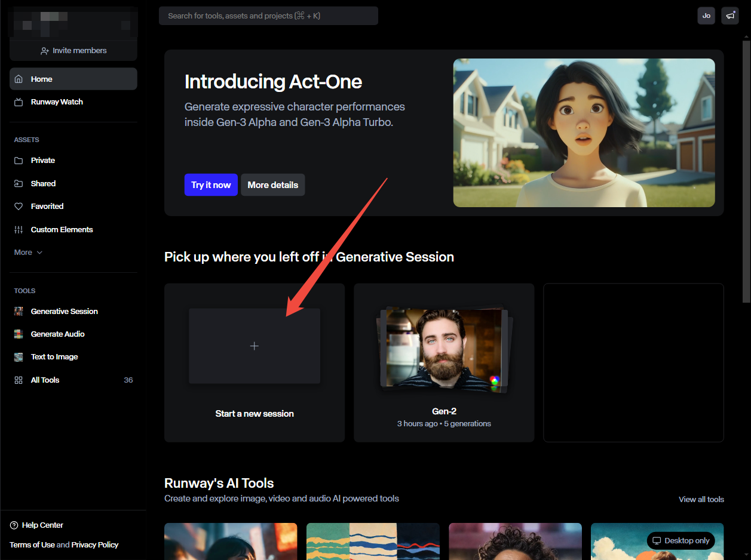Click the Generate Audio tool icon
751x560 pixels.
point(19,334)
